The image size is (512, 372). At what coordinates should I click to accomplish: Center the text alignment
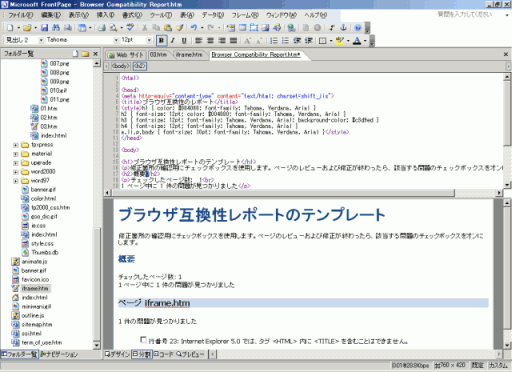coord(210,41)
